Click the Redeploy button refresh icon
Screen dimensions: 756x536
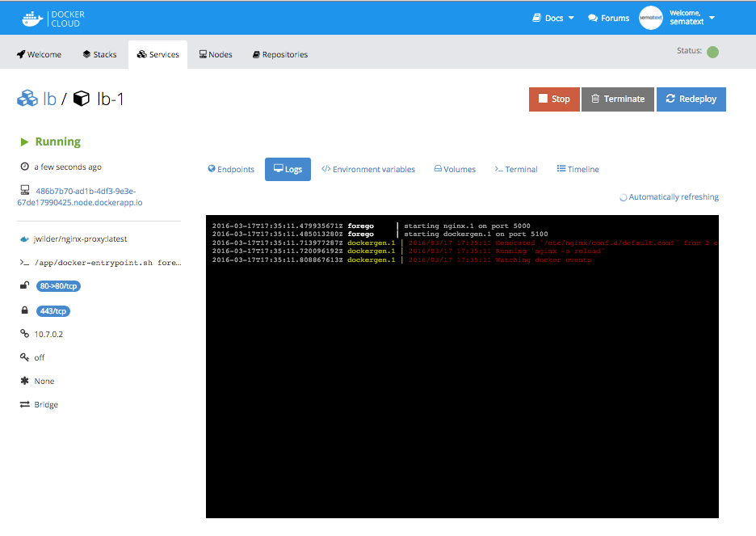tap(670, 99)
